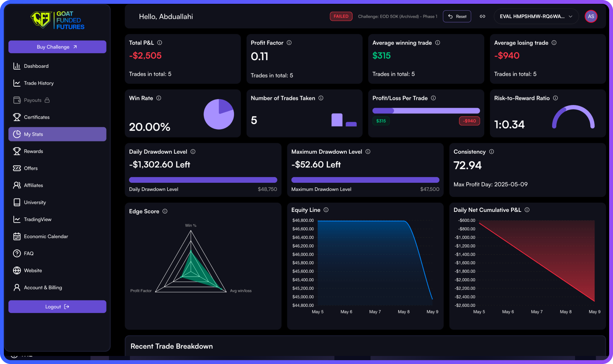Expand the link-sharing icon near Reset
Screen dimensions: 613x364
(483, 16)
